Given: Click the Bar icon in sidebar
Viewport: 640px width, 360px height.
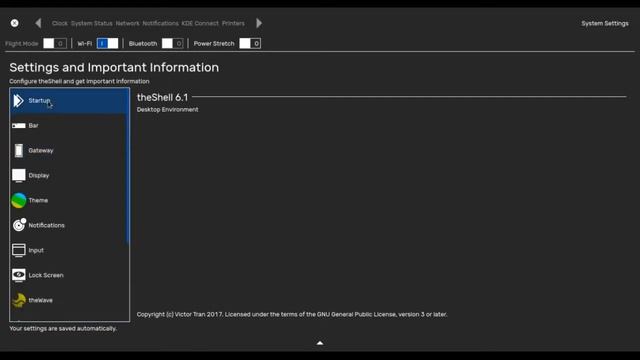Looking at the screenshot, I should click(18, 126).
